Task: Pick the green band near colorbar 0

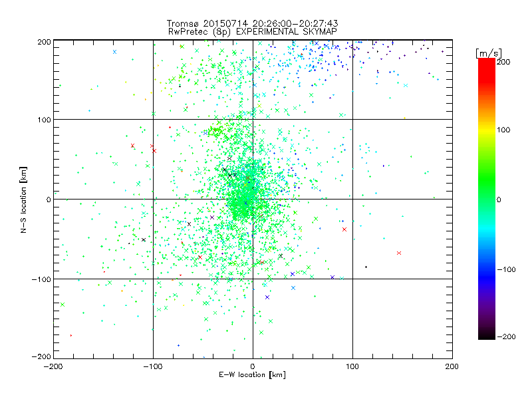Action: point(487,199)
